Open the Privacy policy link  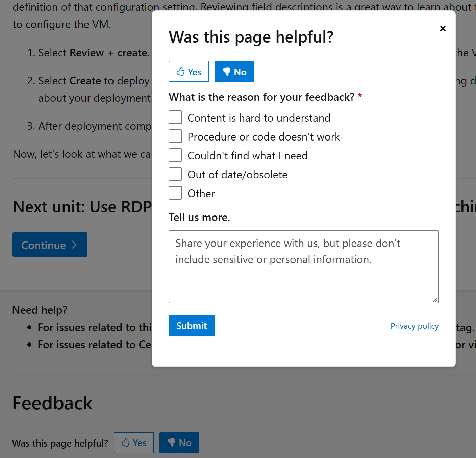tap(414, 326)
